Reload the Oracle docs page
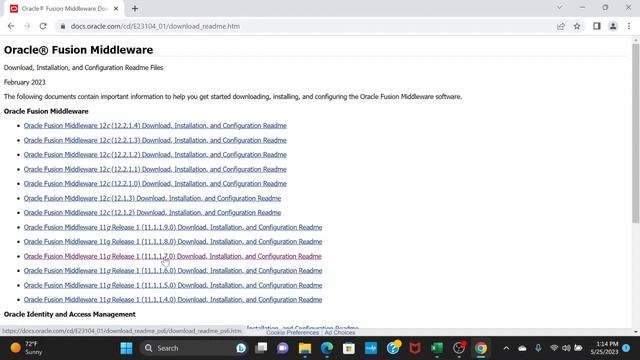The height and width of the screenshot is (360, 640). click(x=43, y=26)
